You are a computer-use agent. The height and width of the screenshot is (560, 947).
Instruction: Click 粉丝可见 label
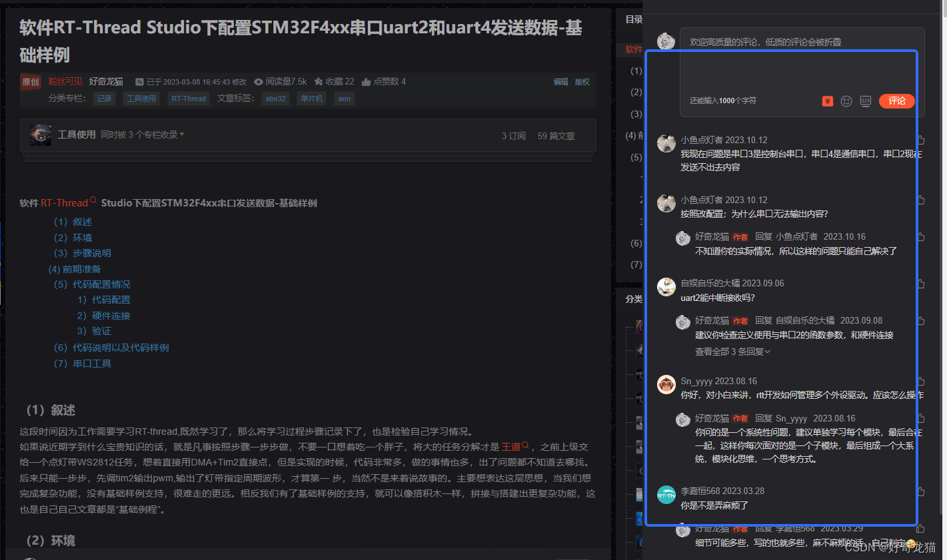coord(65,81)
